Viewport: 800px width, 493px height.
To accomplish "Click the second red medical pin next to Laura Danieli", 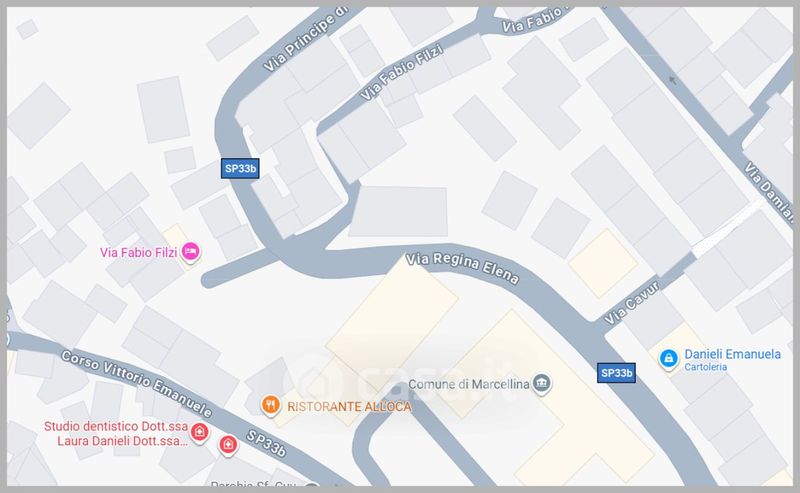I will [228, 445].
